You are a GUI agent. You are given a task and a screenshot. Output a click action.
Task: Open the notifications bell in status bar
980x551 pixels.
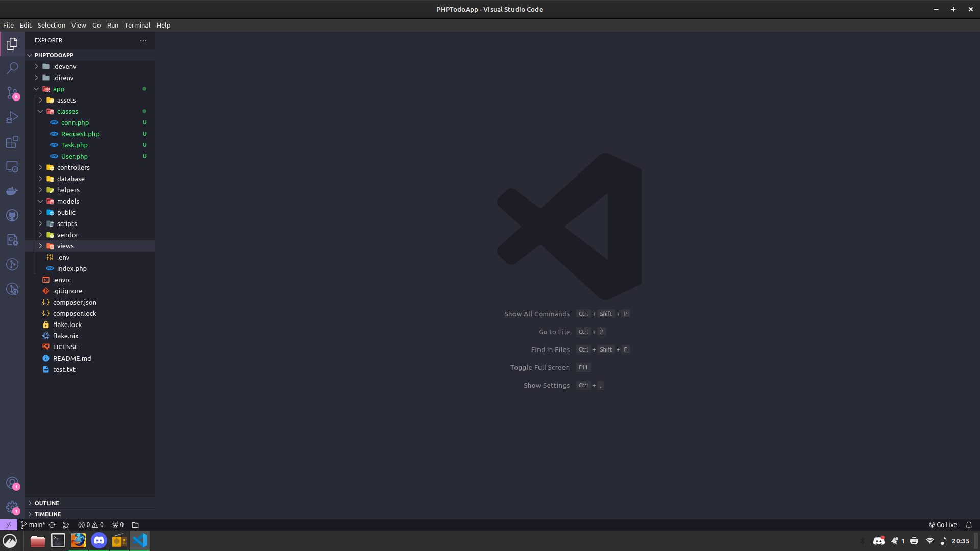click(x=969, y=524)
